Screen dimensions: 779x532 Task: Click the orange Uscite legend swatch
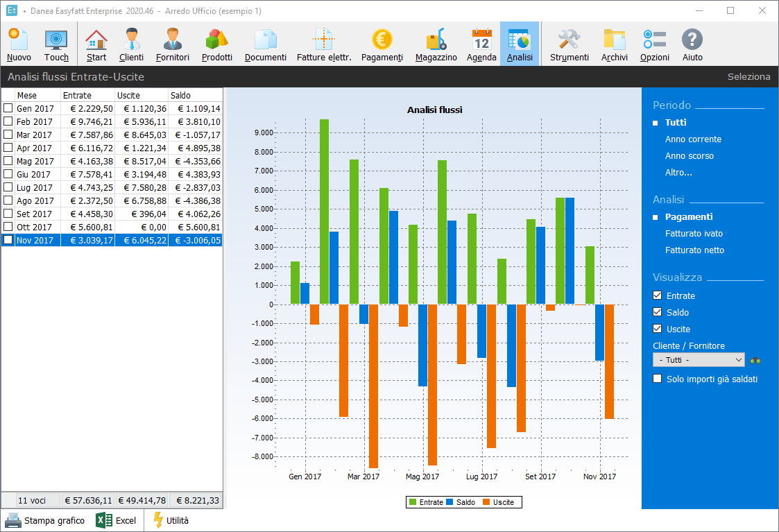tap(486, 502)
